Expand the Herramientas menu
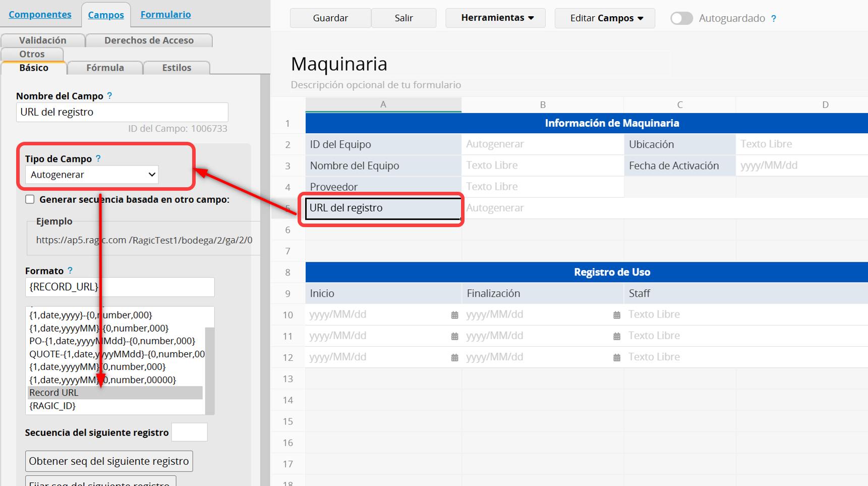This screenshot has width=868, height=486. point(496,18)
